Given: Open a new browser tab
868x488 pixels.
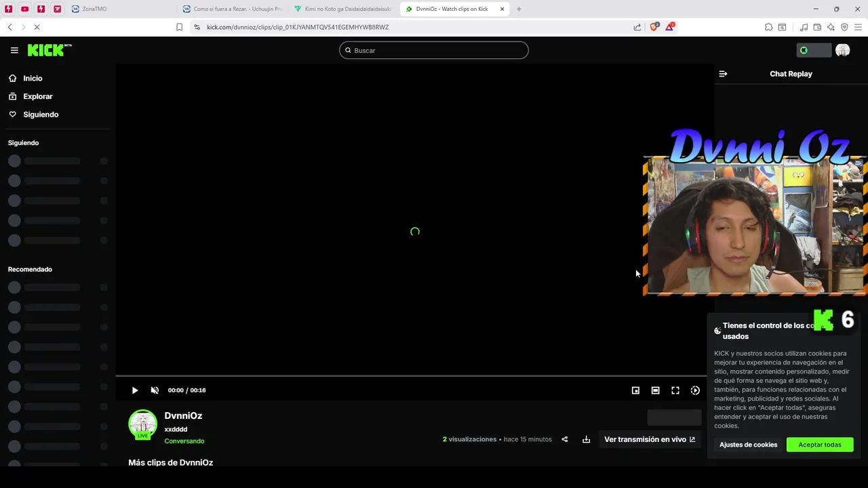Looking at the screenshot, I should [519, 9].
